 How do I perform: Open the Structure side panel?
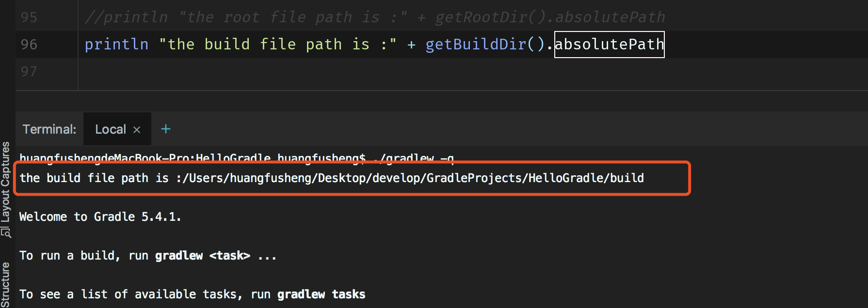[6, 285]
